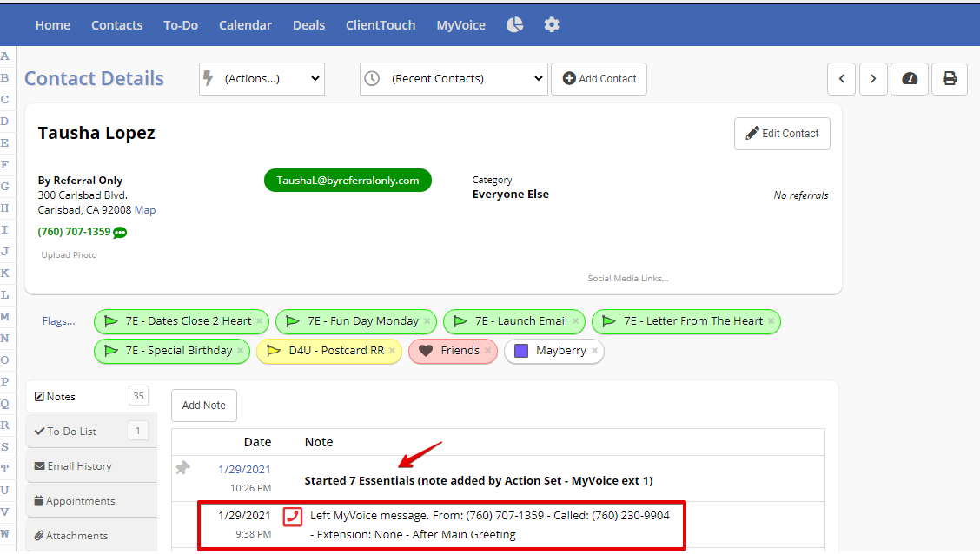
Task: Click the red phone call note icon
Action: click(293, 517)
